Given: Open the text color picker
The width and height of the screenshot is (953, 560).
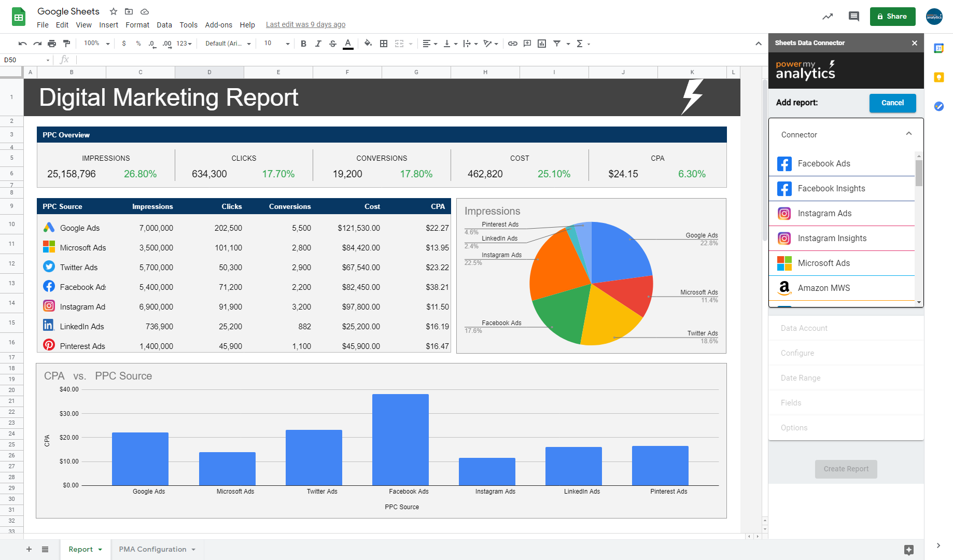Looking at the screenshot, I should (x=348, y=44).
